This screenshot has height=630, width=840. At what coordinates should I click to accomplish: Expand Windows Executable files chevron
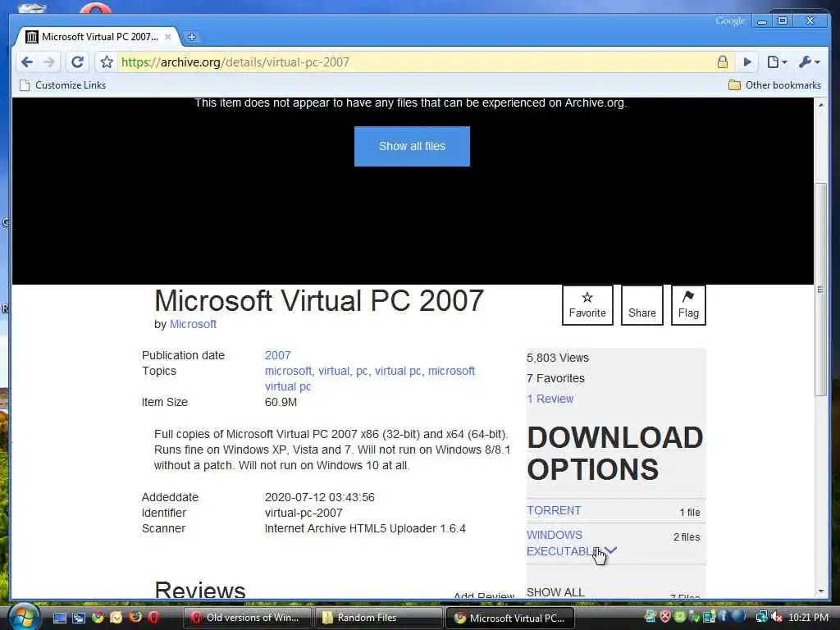tap(610, 550)
